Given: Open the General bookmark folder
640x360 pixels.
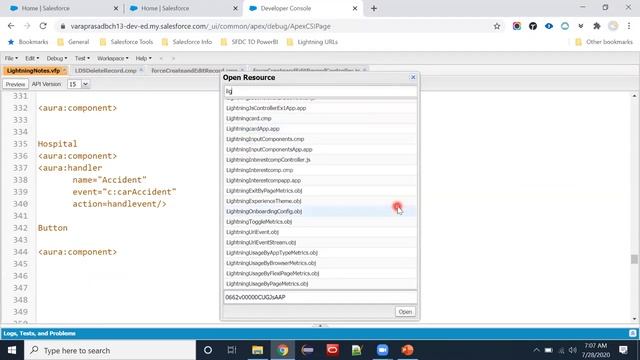Looking at the screenshot, I should tap(73, 42).
